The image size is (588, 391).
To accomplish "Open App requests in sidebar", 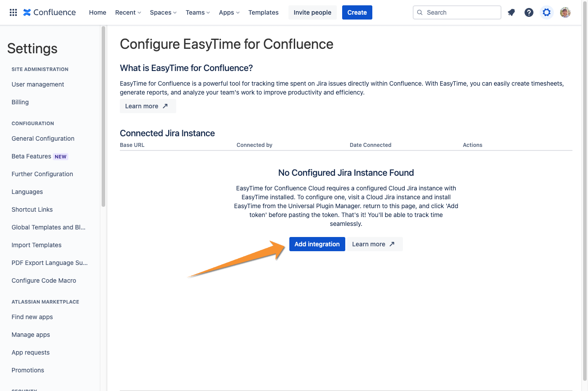I will coord(31,352).
